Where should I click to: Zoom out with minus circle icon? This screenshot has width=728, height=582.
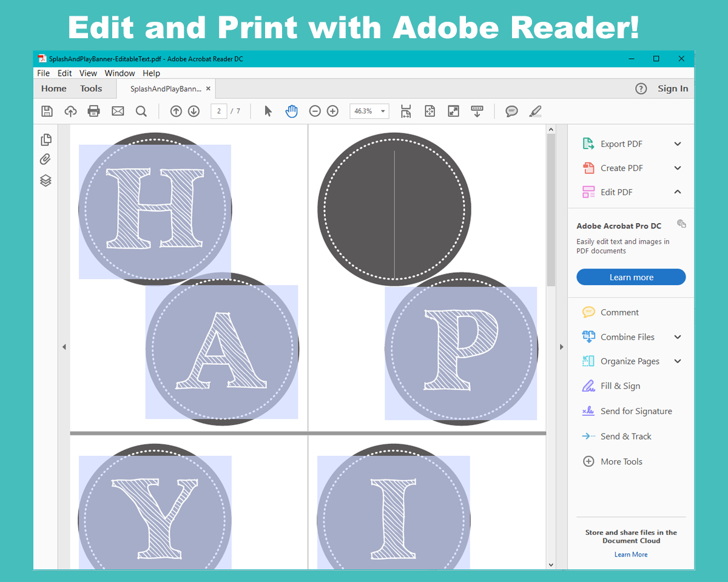[x=315, y=111]
